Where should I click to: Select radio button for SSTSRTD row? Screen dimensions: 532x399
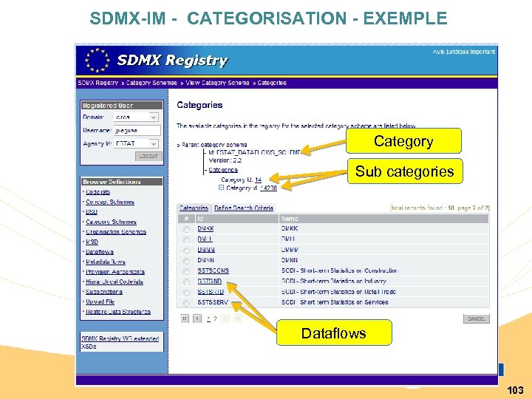click(x=186, y=293)
